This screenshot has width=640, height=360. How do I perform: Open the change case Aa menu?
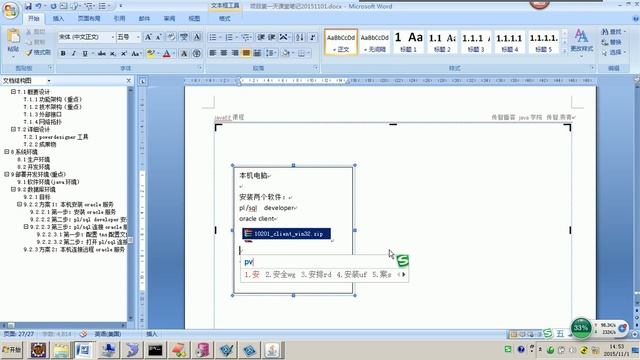click(136, 53)
